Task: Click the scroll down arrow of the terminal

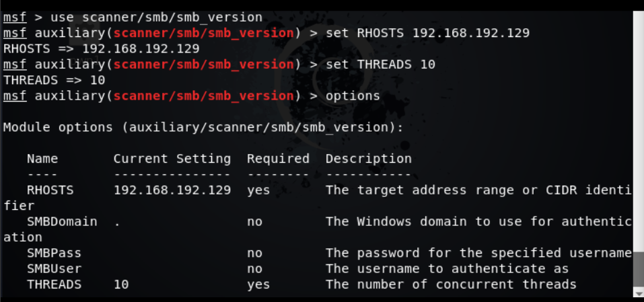Action: click(x=639, y=293)
